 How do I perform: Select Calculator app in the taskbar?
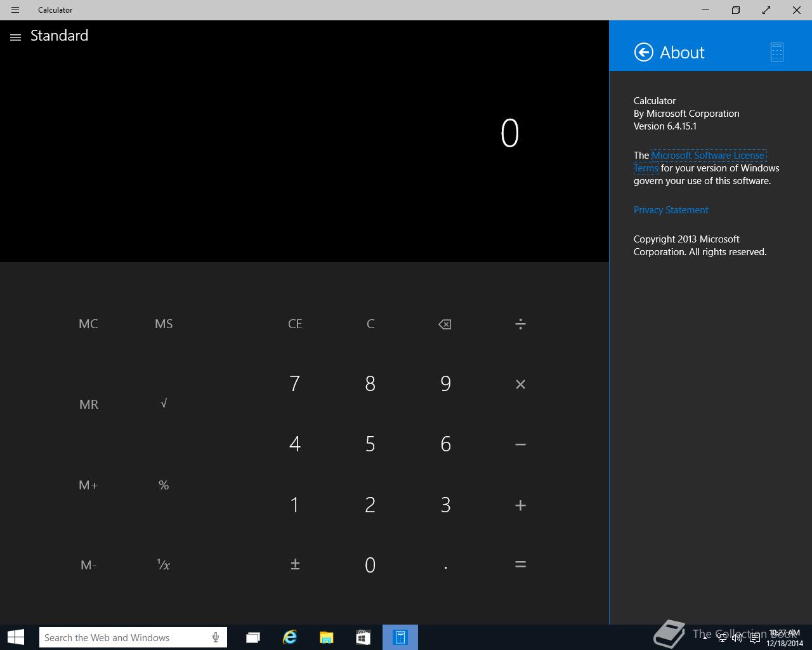coord(400,637)
